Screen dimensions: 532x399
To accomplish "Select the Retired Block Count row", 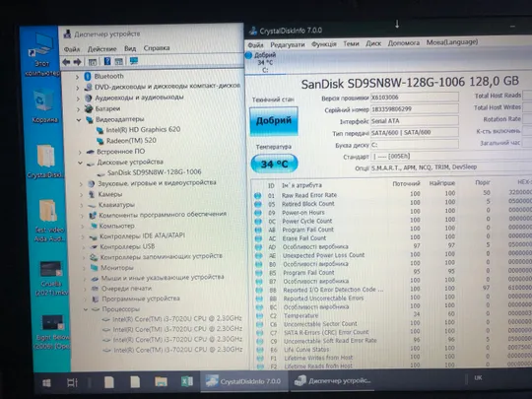I will (392, 204).
